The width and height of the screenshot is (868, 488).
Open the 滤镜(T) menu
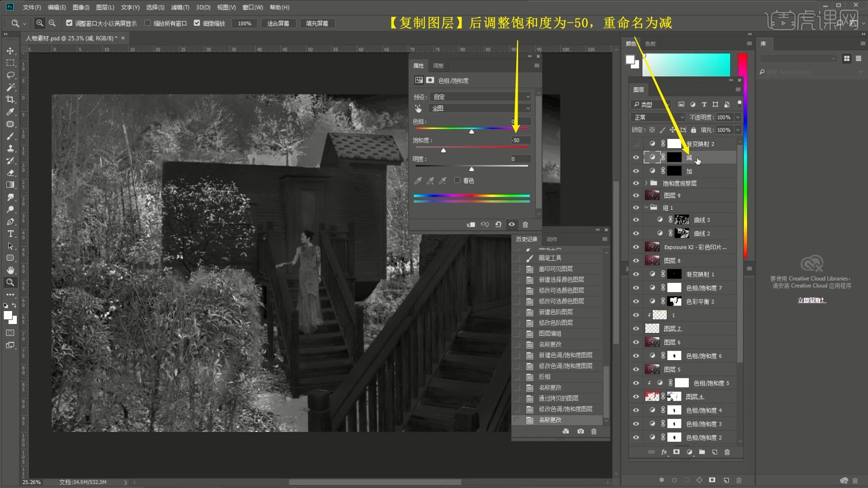180,7
